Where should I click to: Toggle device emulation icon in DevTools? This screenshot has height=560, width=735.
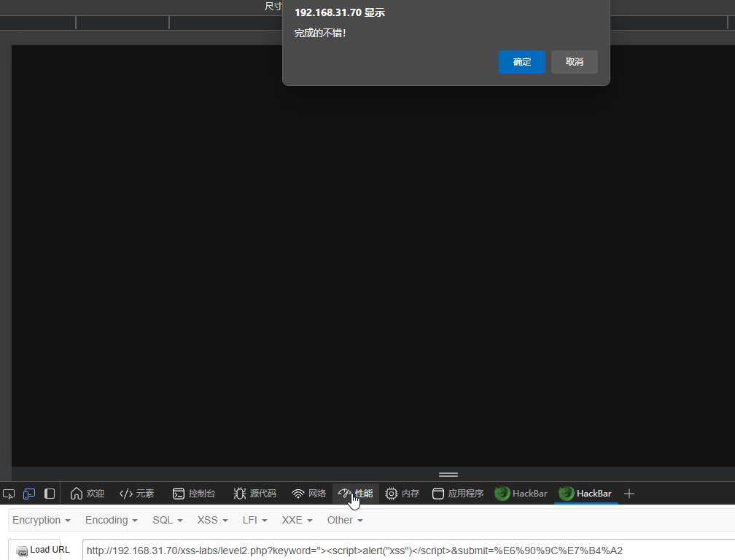coord(29,494)
